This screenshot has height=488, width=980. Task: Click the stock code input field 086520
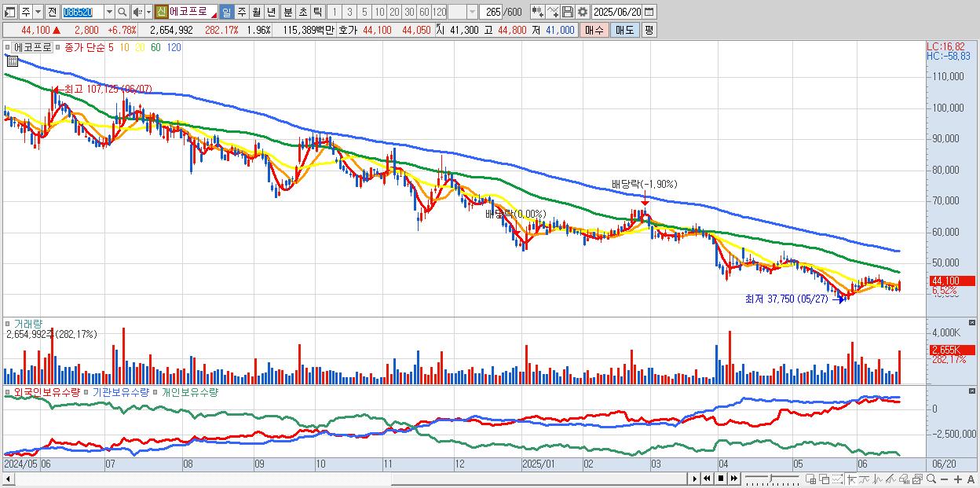coord(82,12)
